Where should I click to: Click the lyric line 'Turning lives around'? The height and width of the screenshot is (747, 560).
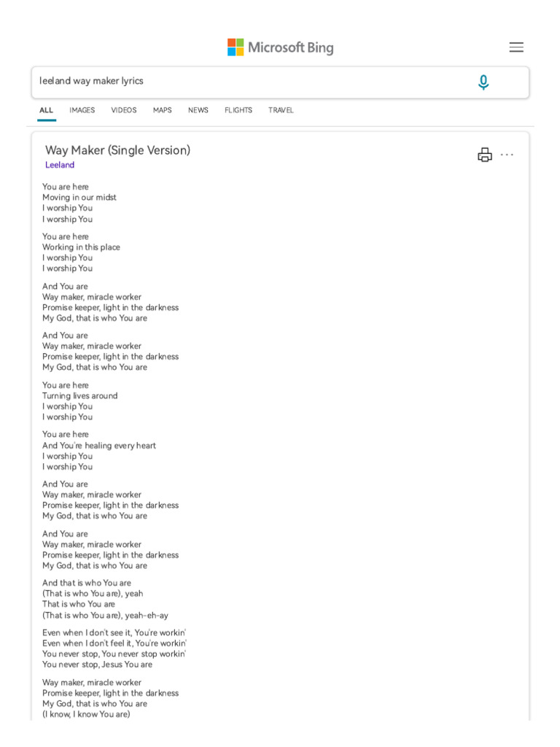click(79, 396)
